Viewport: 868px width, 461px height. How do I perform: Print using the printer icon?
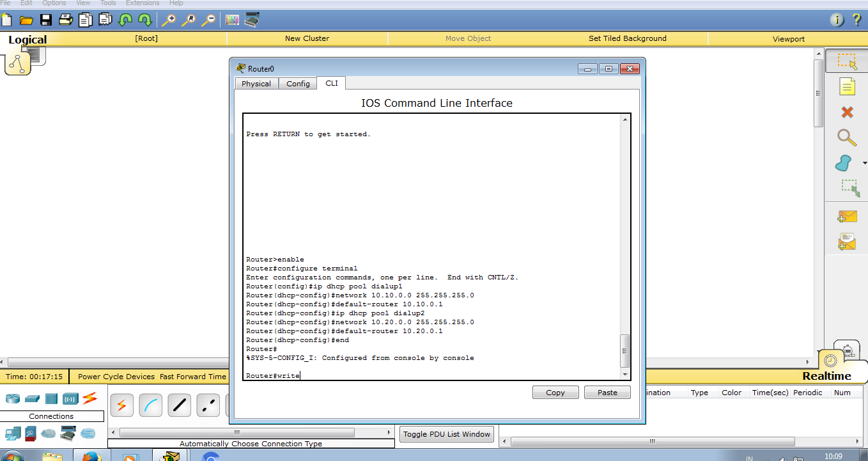tap(66, 20)
